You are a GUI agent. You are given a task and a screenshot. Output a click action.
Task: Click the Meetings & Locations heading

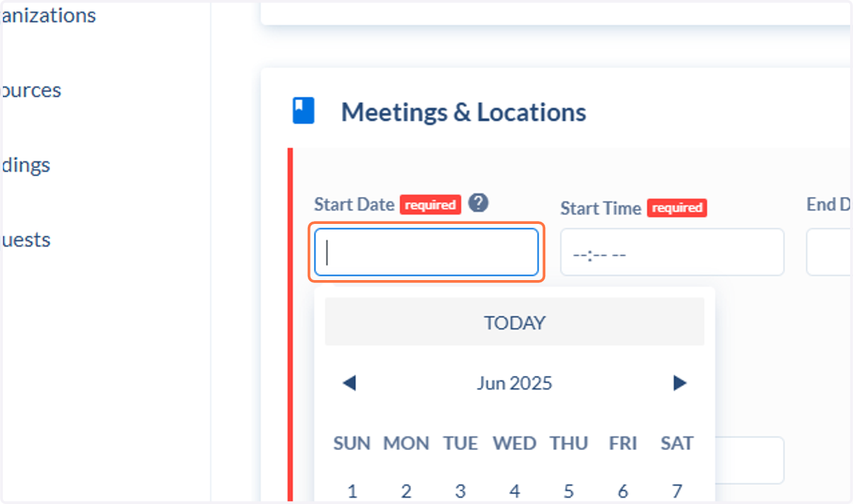tap(463, 112)
